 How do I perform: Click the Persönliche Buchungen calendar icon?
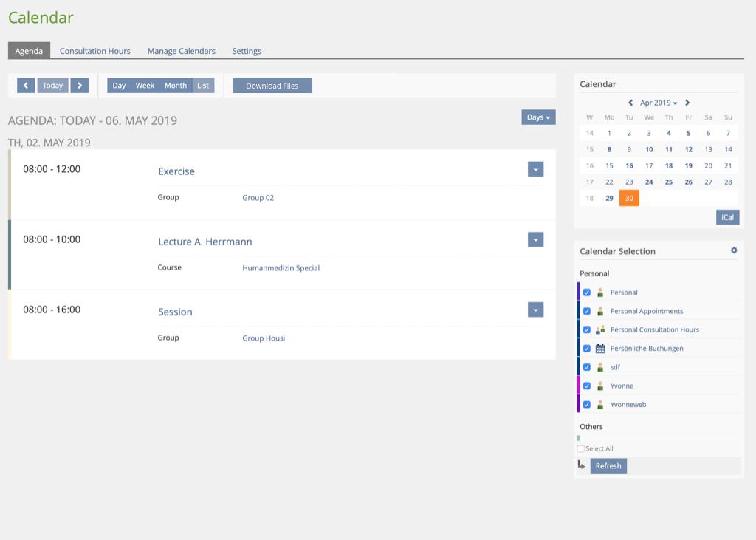click(x=600, y=349)
